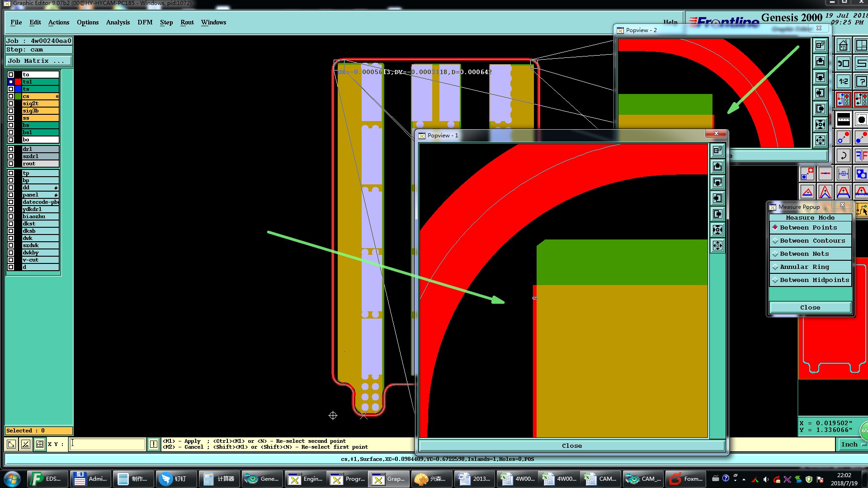Open the Rout menu
This screenshot has width=868, height=488.
187,22
